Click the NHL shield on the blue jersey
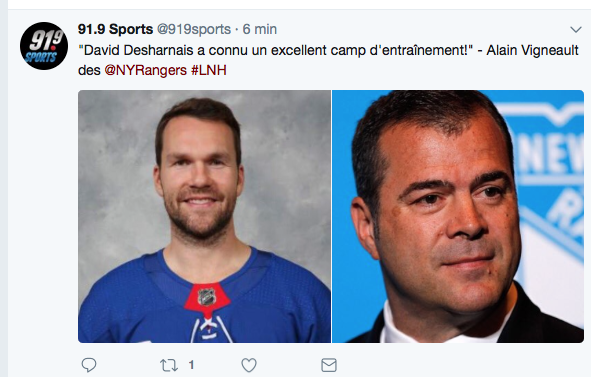Screen dimensions: 591x377 (207, 297)
